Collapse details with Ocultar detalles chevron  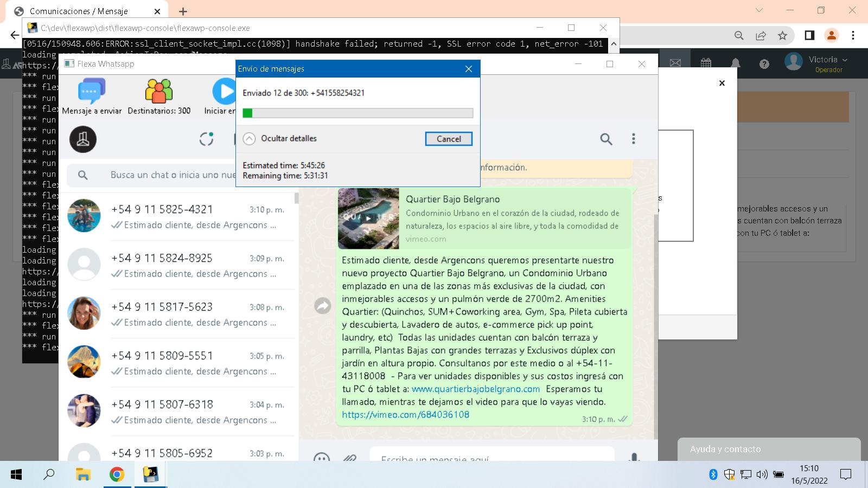click(x=249, y=139)
